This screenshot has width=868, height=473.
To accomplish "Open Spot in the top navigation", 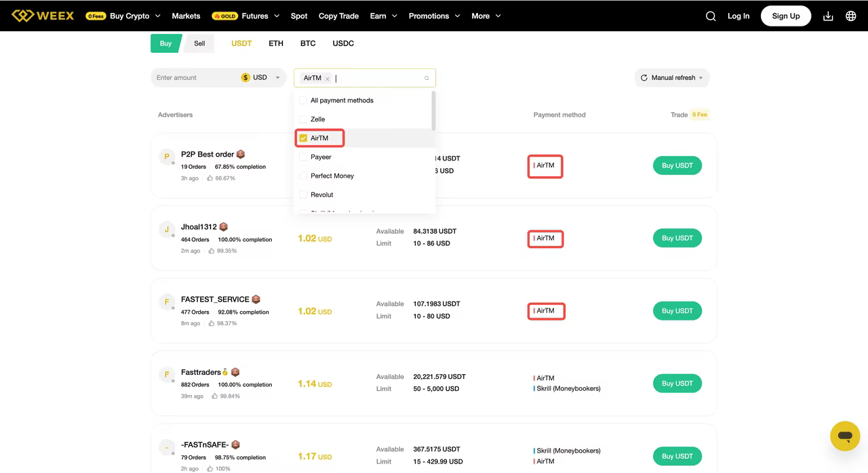I will point(299,16).
